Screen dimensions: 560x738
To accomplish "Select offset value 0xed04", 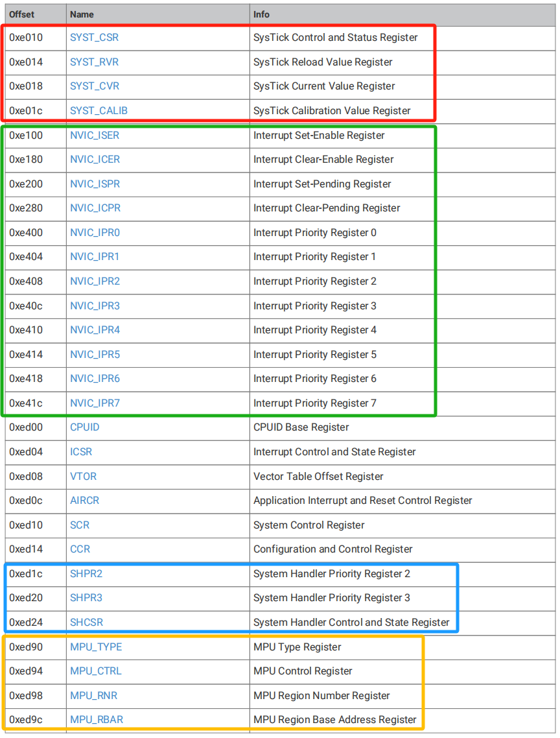I will coord(26,452).
